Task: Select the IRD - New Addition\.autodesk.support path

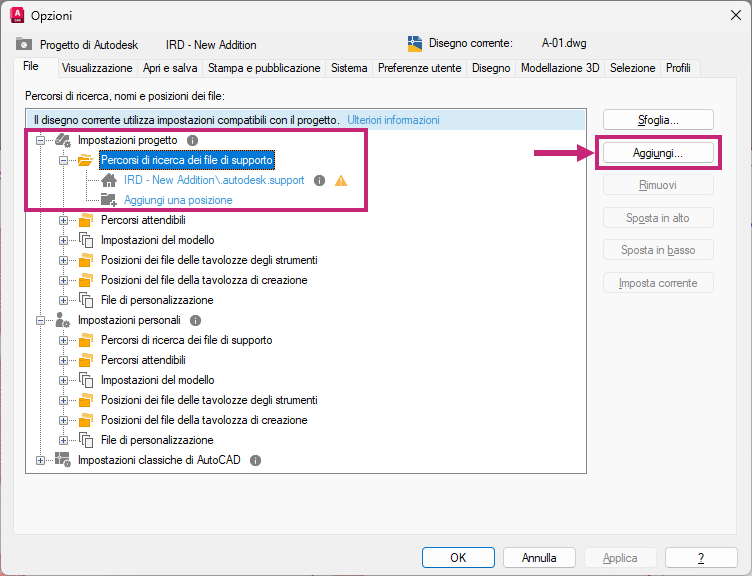Action: coord(214,180)
